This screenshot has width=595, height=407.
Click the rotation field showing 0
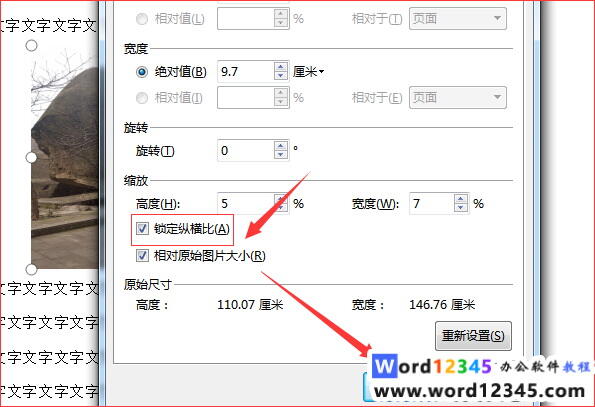pos(246,151)
